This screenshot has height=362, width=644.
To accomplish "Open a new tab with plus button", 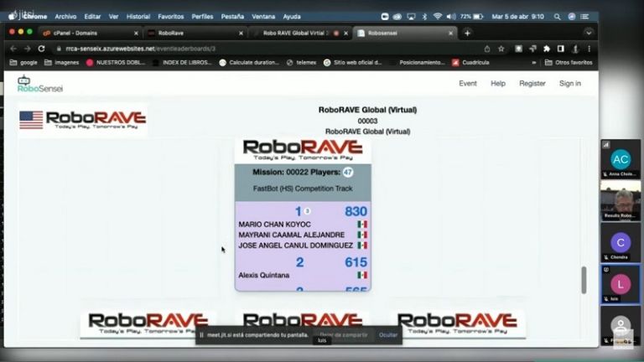I will pyautogui.click(x=467, y=33).
